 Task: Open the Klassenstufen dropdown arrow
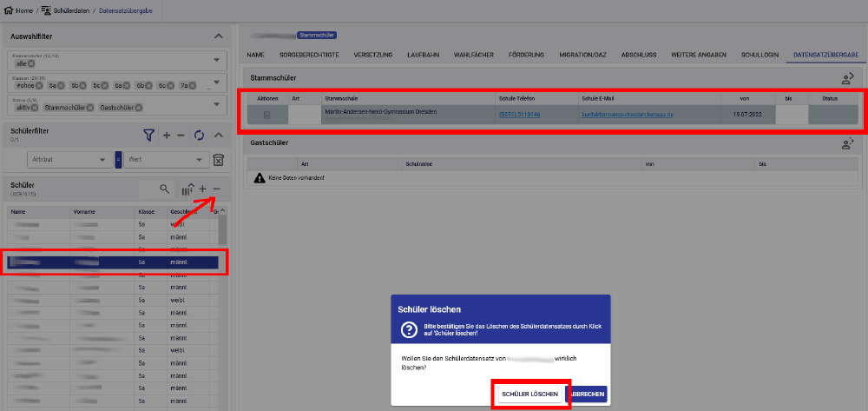tap(217, 61)
